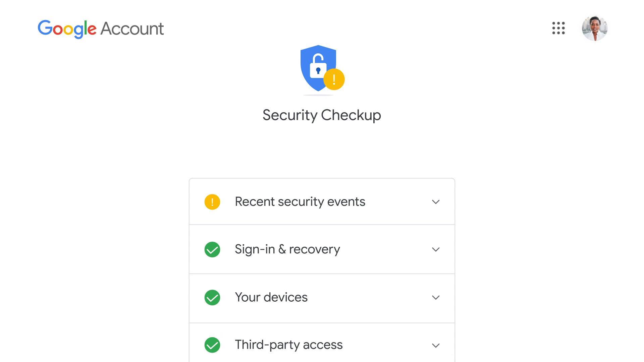This screenshot has height=362, width=644.
Task: Open the Third-party access section
Action: point(322,343)
